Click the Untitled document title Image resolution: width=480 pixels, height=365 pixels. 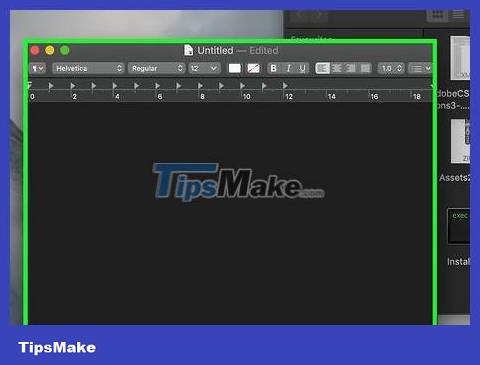[215, 51]
